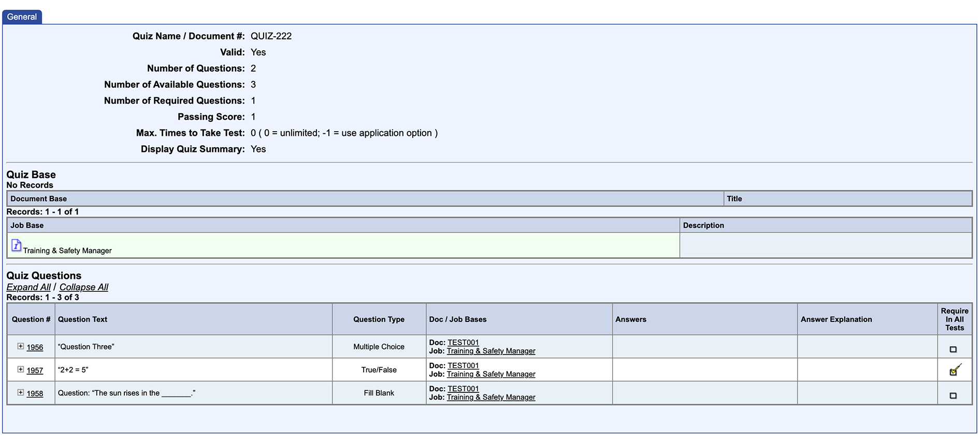
Task: Click the Question Type column header
Action: 379,319
